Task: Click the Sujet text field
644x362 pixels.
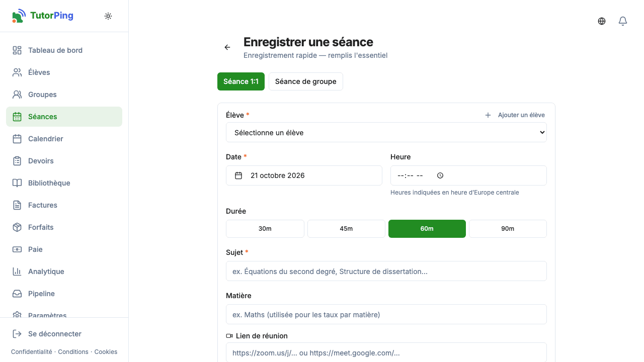Action: (x=386, y=271)
